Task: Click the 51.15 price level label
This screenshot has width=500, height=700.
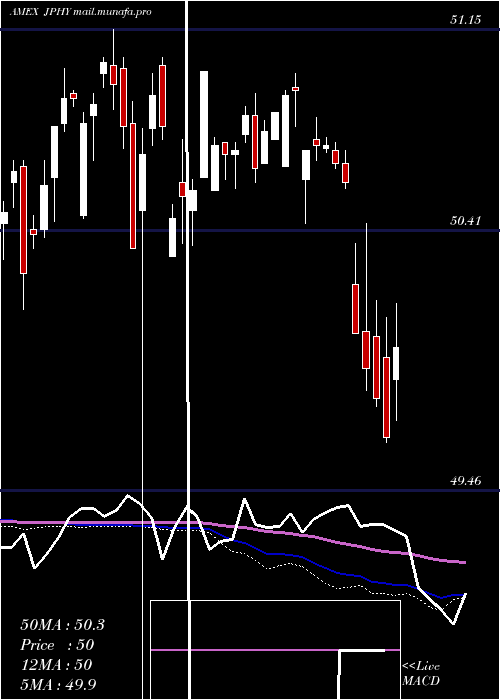Action: point(466,20)
